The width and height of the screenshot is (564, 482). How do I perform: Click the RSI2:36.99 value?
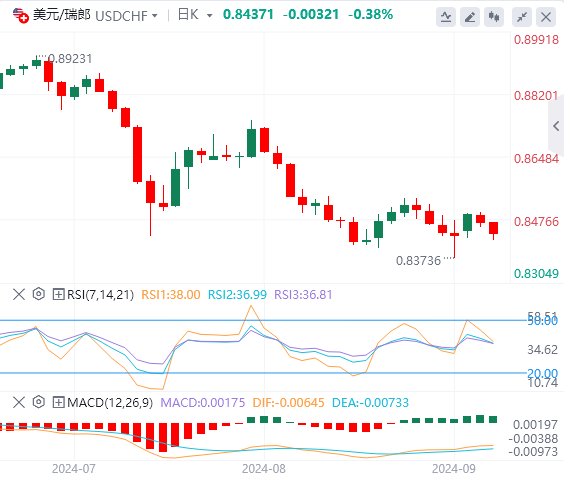pos(237,295)
